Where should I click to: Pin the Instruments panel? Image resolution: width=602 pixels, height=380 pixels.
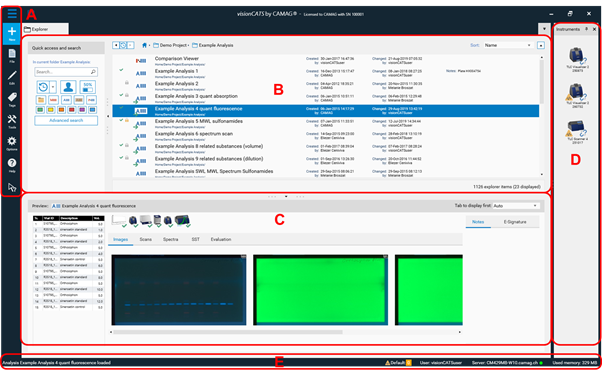coord(586,29)
